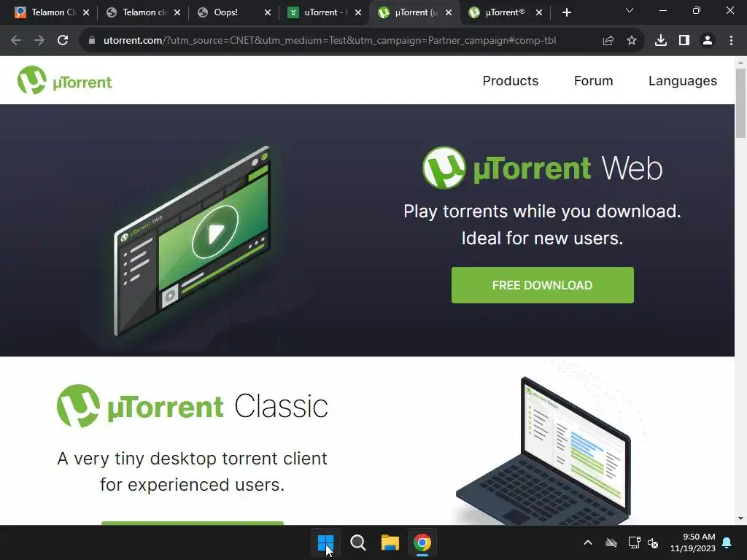Toggle the Chrome side panel icon
The height and width of the screenshot is (560, 747).
coord(684,41)
